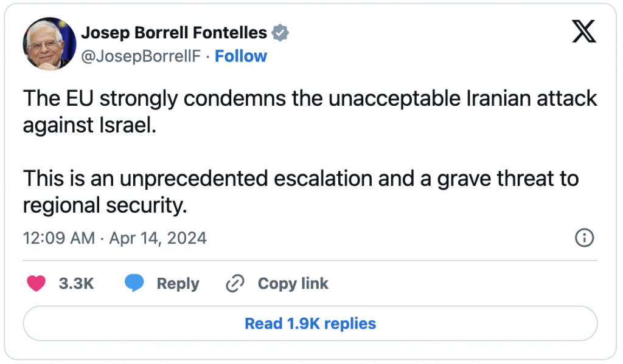This screenshot has height=364, width=623.
Task: Click the X logo in the tweet corner
Action: pos(584,32)
